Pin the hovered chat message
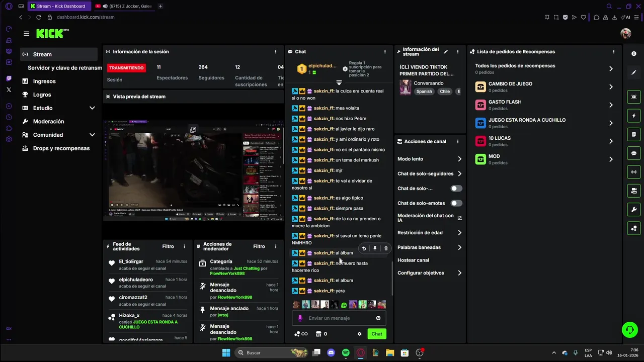Viewport: 644px width, 362px height. pos(375,248)
